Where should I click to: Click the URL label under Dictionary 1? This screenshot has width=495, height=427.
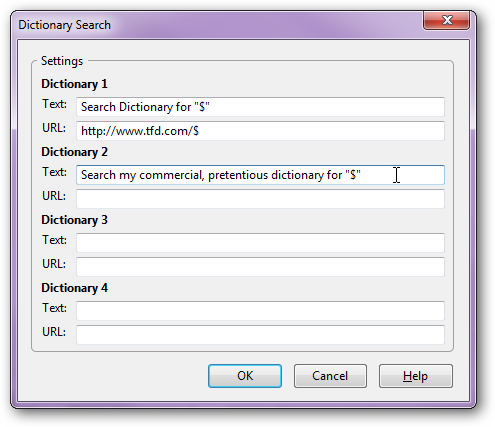[x=54, y=128]
